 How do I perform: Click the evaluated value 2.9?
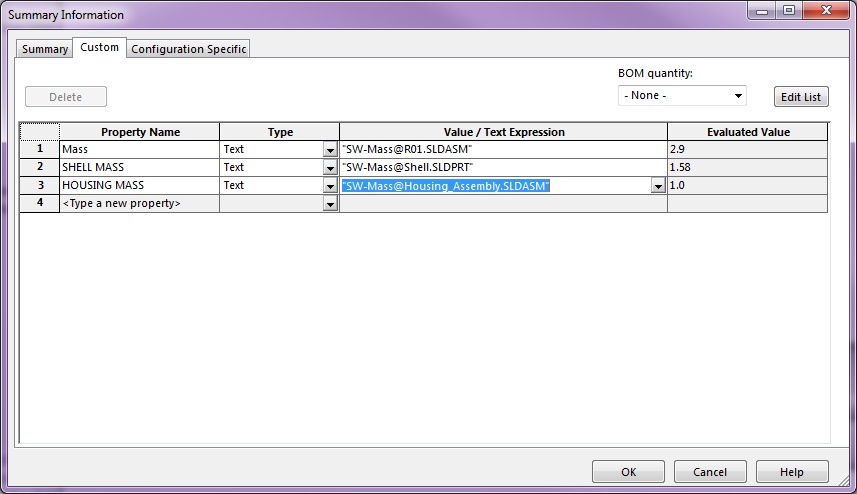tap(747, 149)
